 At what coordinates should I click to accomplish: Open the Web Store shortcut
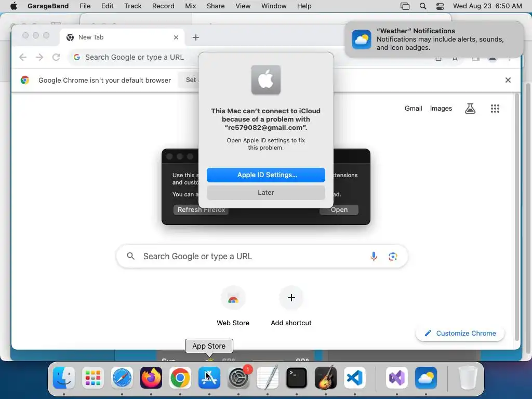pyautogui.click(x=233, y=307)
